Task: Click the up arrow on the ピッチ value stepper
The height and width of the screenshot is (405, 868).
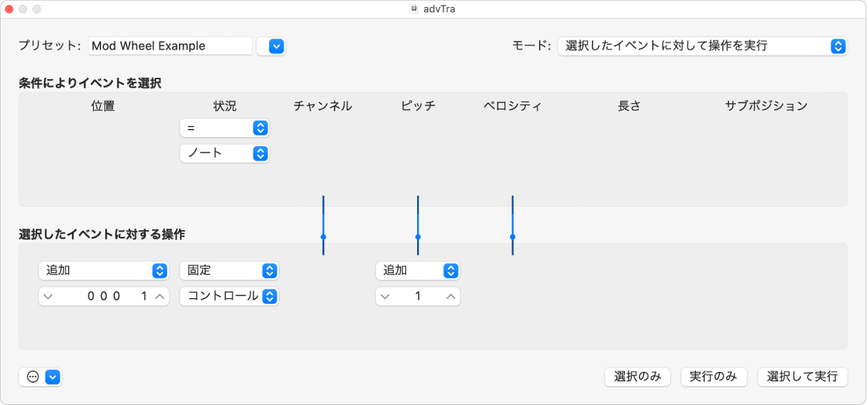Action: pos(450,296)
